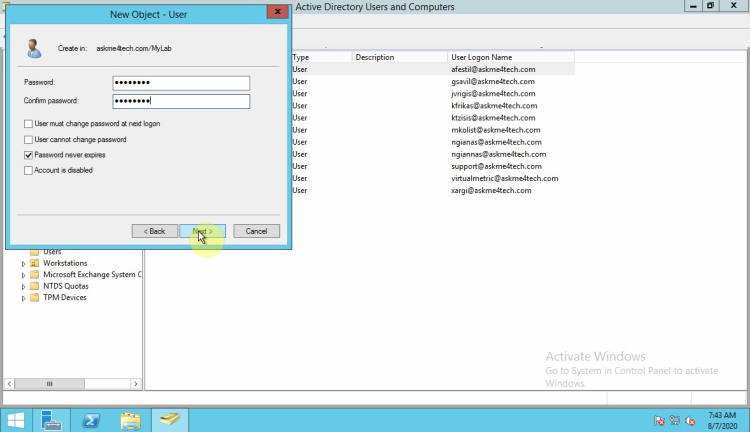Click the Windows Start button
The width and height of the screenshot is (750, 432).
[16, 419]
